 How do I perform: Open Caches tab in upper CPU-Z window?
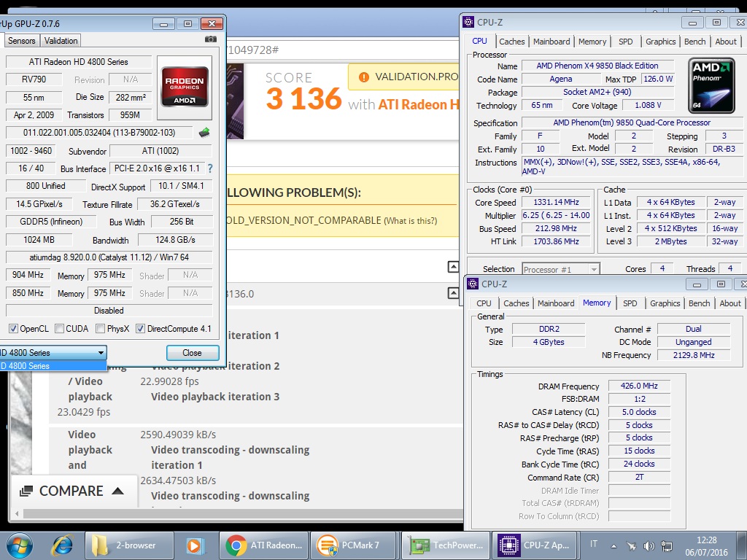point(511,42)
